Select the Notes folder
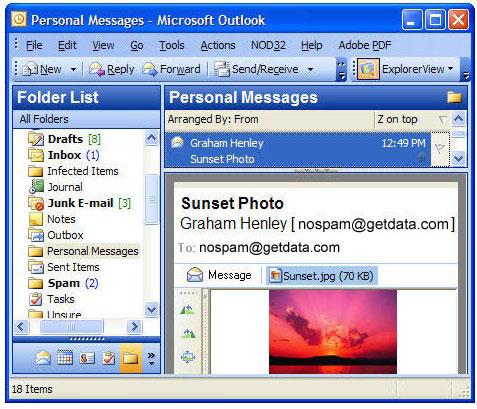The width and height of the screenshot is (477, 409). click(61, 219)
